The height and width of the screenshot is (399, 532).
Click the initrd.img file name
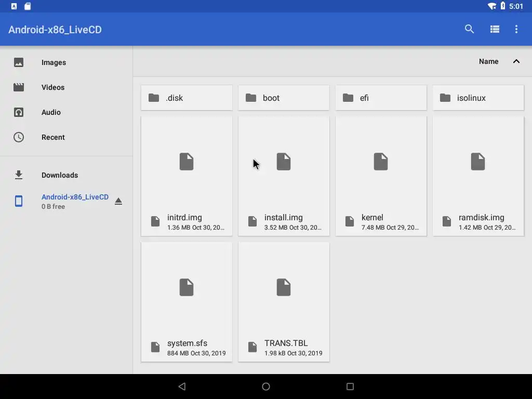(184, 218)
